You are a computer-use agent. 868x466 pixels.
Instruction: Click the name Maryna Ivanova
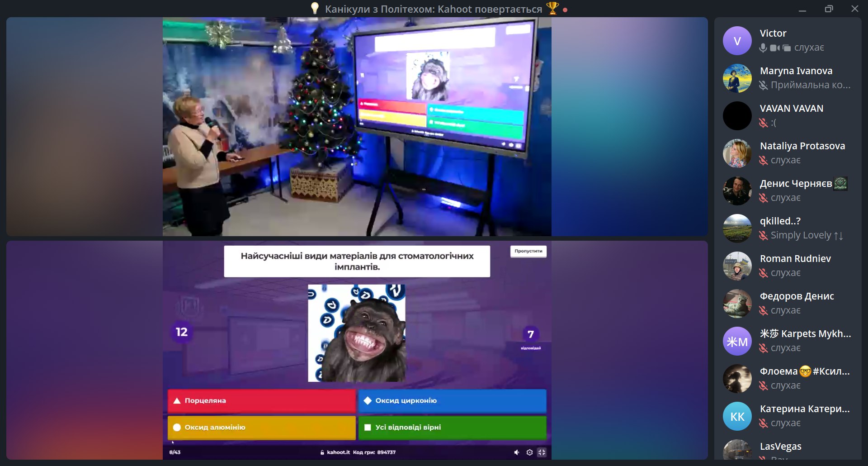pyautogui.click(x=796, y=71)
